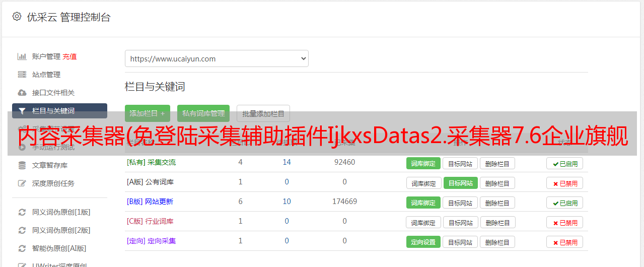Click the server icon for 站点管理
The height and width of the screenshot is (267, 644).
(x=22, y=75)
